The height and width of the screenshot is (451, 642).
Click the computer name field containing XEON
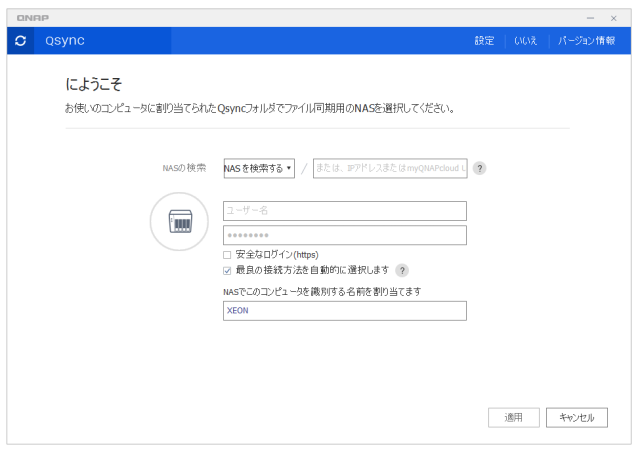point(345,311)
